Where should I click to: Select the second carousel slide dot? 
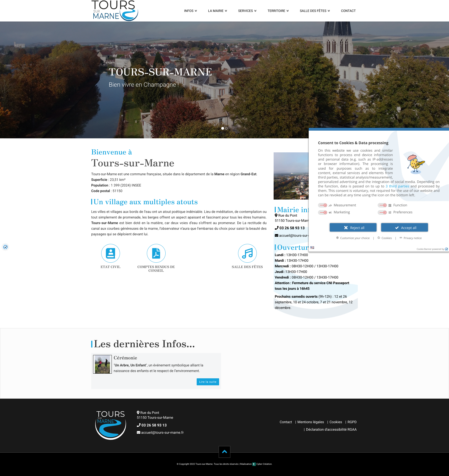pos(226,128)
